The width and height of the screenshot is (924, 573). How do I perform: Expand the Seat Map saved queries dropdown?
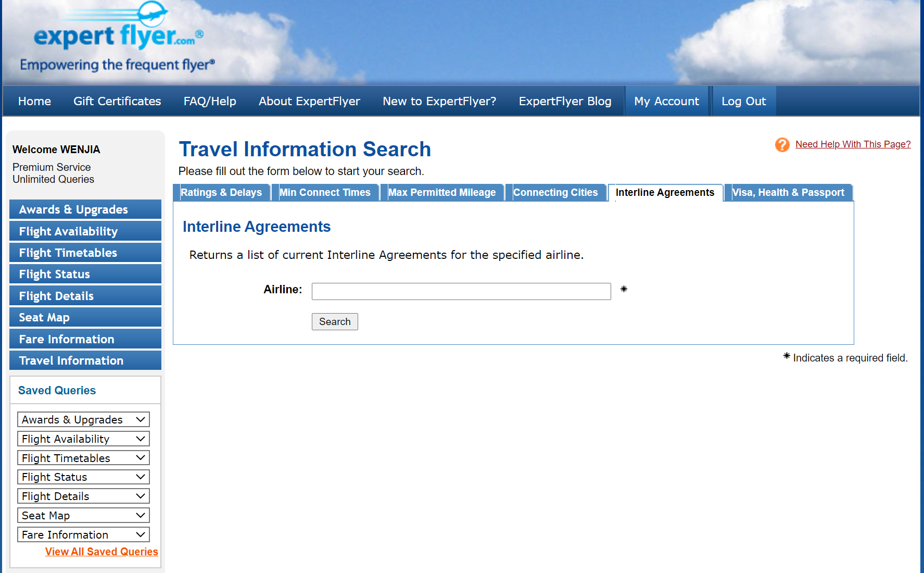(83, 516)
